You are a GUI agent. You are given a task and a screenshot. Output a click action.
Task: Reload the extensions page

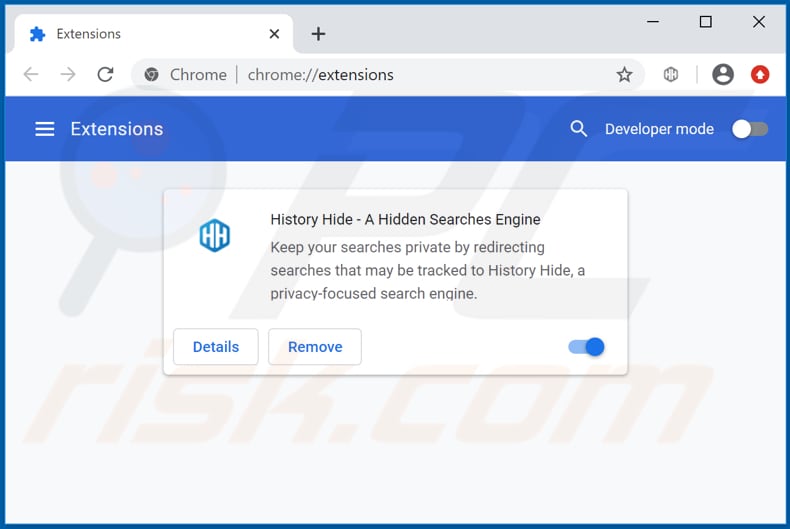[x=105, y=75]
